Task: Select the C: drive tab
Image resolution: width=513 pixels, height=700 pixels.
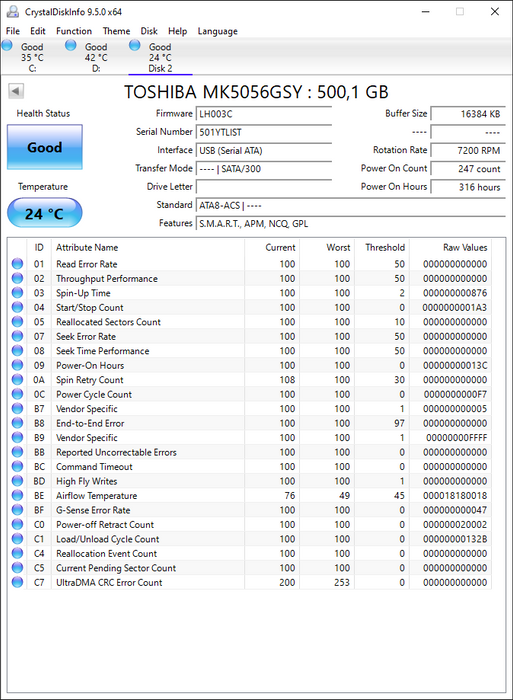Action: (x=32, y=57)
